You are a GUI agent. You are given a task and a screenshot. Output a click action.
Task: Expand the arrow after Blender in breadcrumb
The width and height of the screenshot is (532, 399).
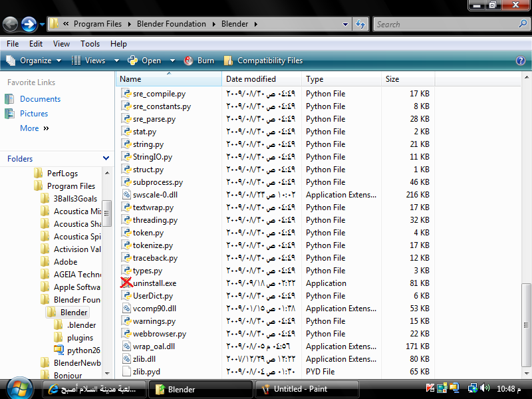[x=256, y=24]
